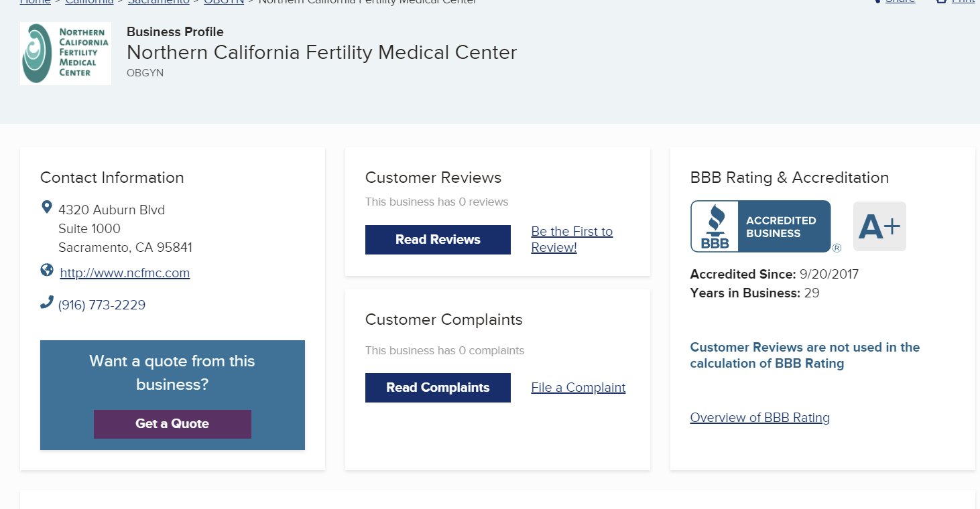Open Read Reviews

point(438,240)
